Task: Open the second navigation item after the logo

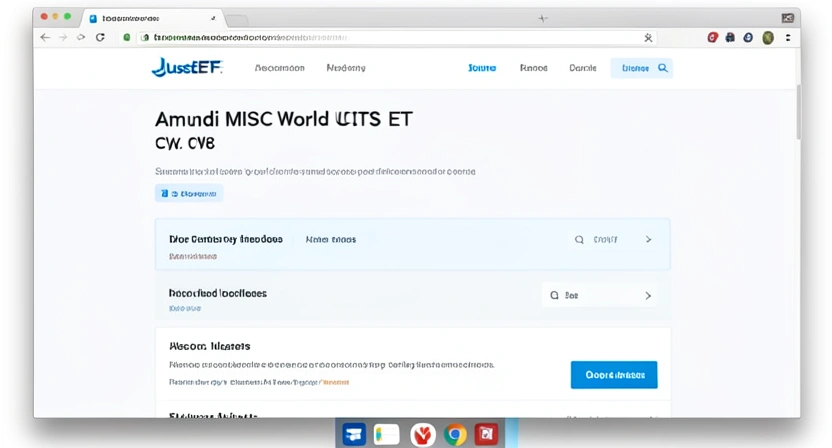Action: [x=346, y=68]
